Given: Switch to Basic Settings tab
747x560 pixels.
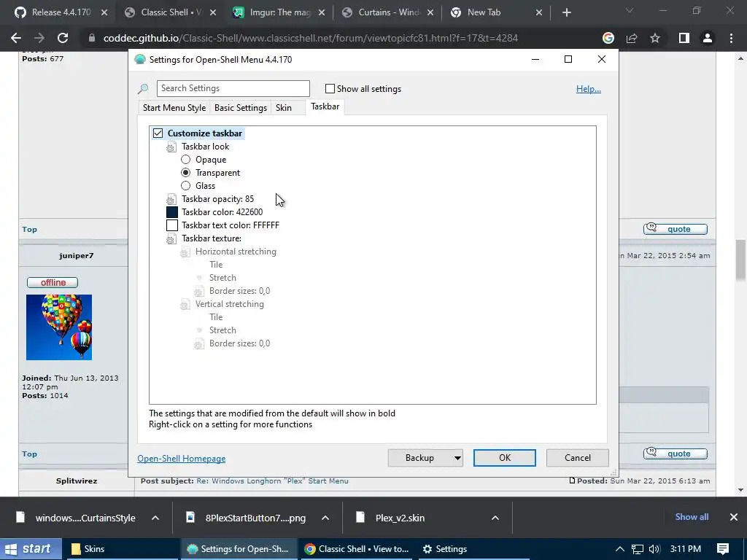Looking at the screenshot, I should click(x=241, y=108).
